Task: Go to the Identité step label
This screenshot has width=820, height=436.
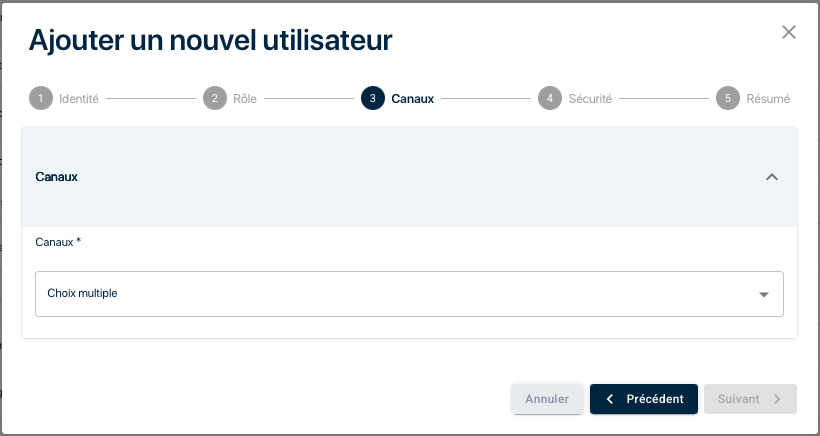Action: click(x=79, y=99)
